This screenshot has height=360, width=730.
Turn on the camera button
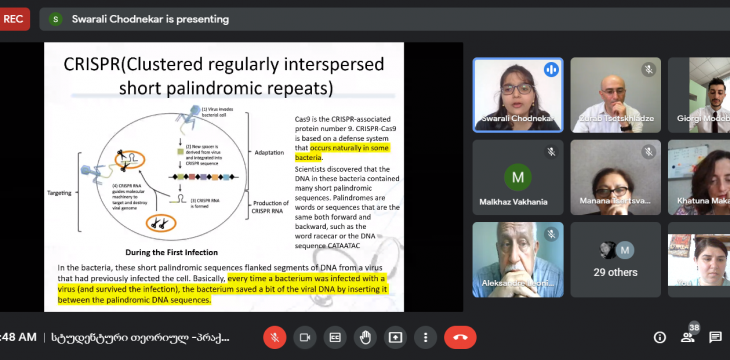(305, 338)
